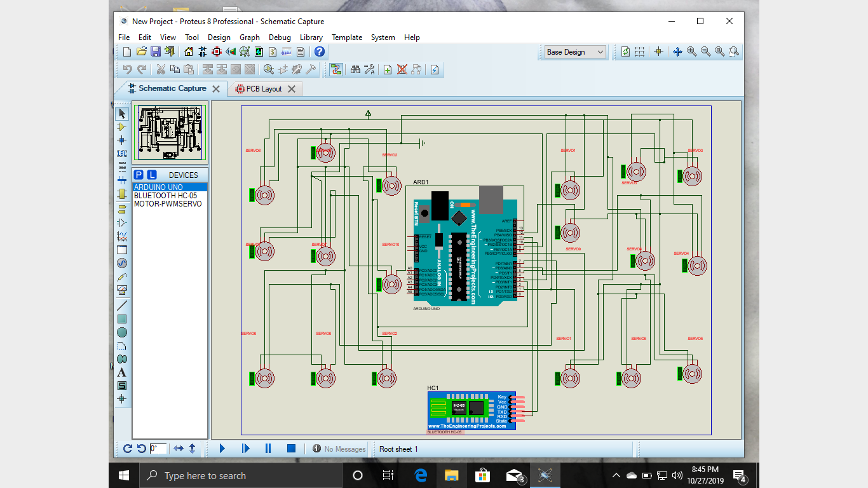The image size is (868, 488).
Task: Open Search and Tag binoculars icon
Action: point(355,69)
